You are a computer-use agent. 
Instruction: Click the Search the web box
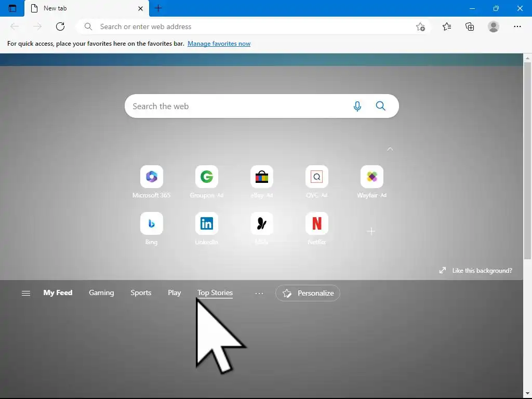coord(262,106)
